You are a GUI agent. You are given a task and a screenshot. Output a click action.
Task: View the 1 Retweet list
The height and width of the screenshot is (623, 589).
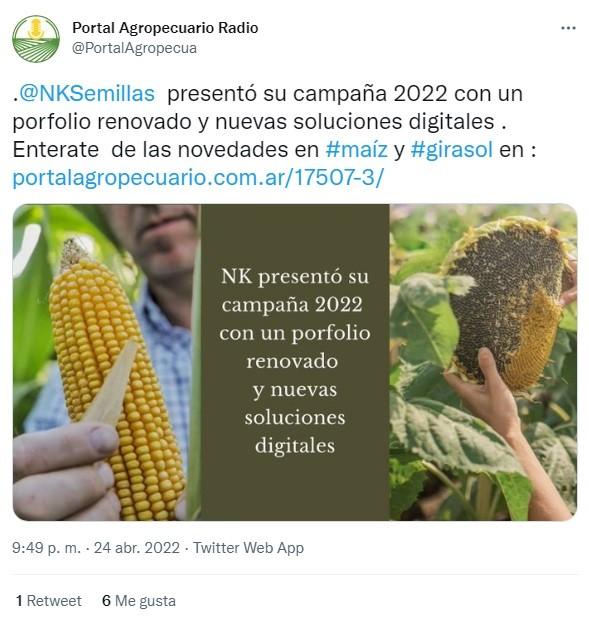(49, 601)
